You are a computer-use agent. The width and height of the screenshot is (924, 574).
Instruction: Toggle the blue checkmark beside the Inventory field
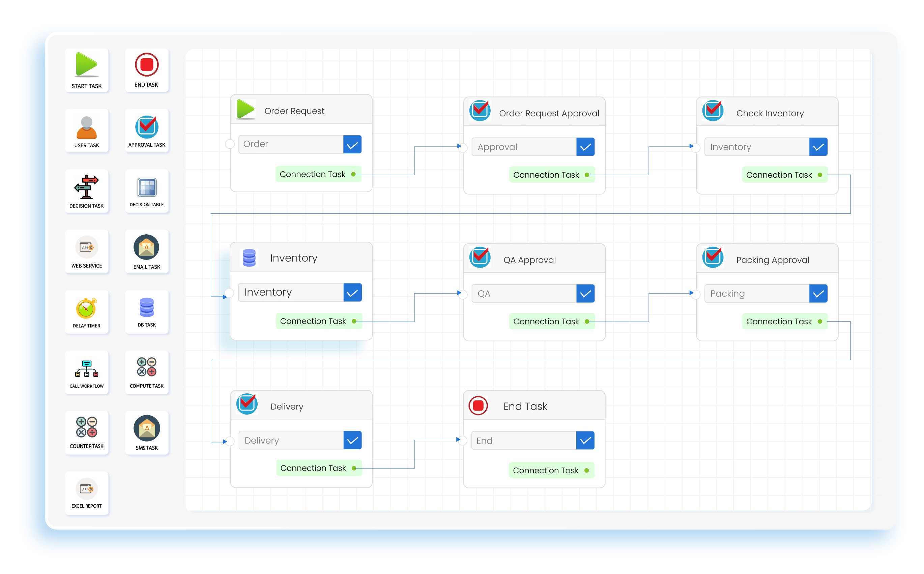click(x=353, y=292)
